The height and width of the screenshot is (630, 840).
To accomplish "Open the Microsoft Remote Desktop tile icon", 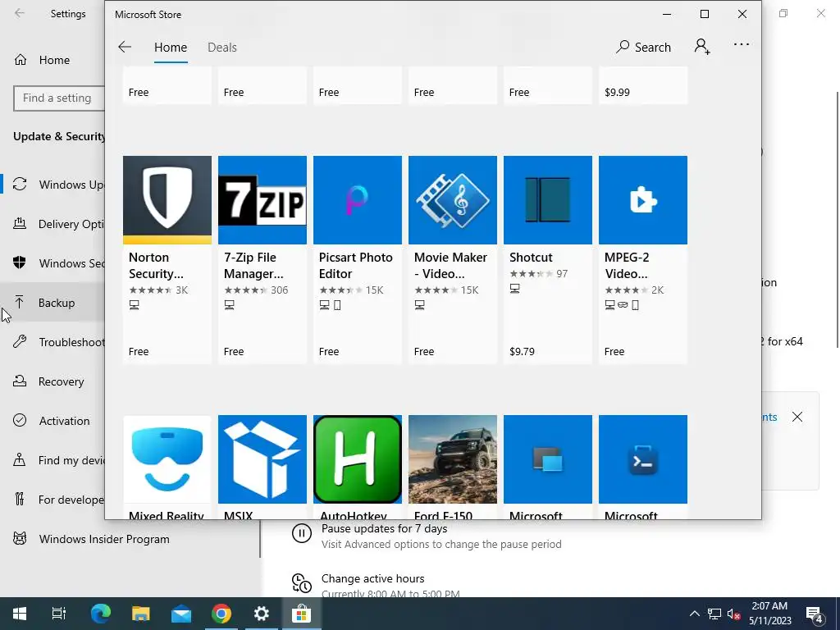I will tap(548, 459).
